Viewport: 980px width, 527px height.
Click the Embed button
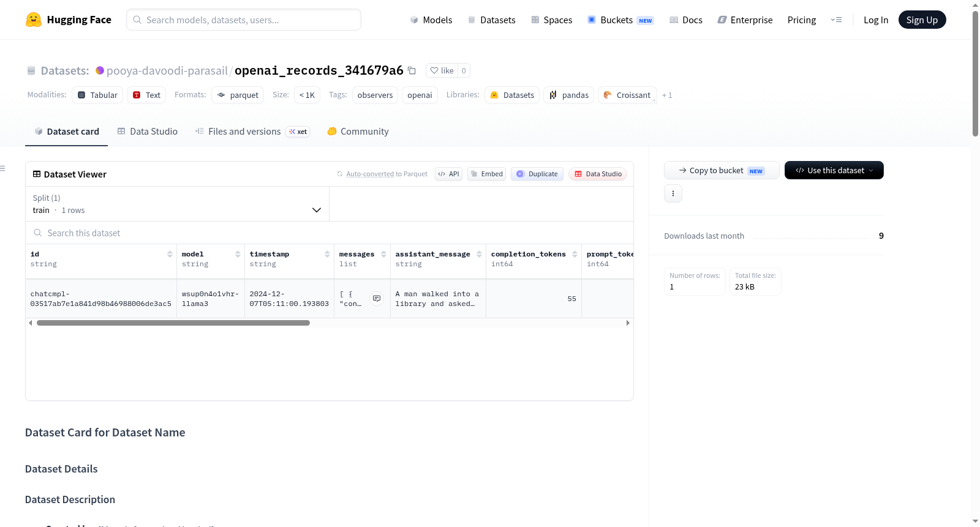tap(487, 174)
